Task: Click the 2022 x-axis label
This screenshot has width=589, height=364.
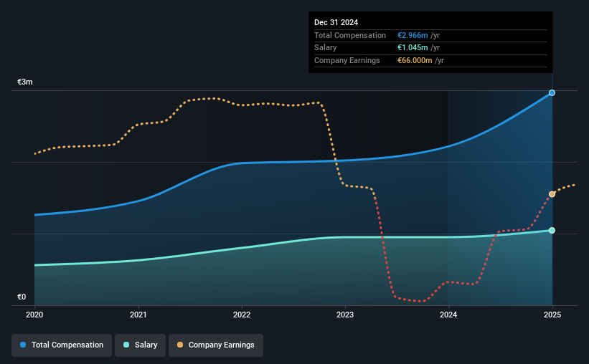Action: (242, 315)
